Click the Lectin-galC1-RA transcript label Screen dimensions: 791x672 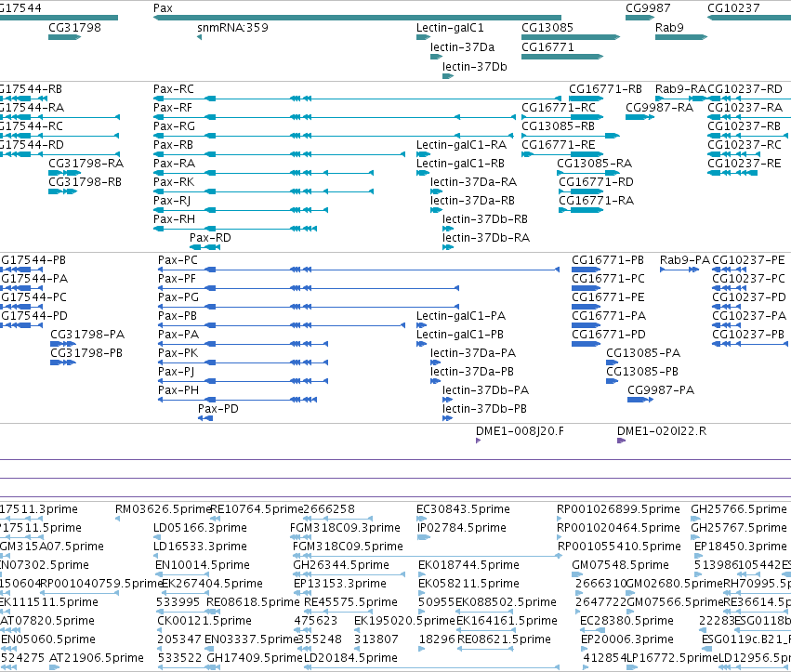461,145
